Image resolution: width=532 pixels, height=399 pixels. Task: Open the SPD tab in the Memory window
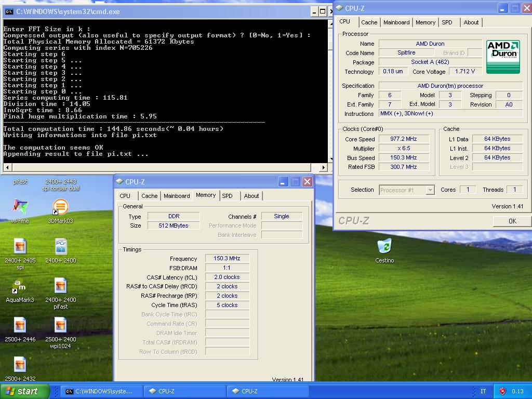[x=227, y=196]
